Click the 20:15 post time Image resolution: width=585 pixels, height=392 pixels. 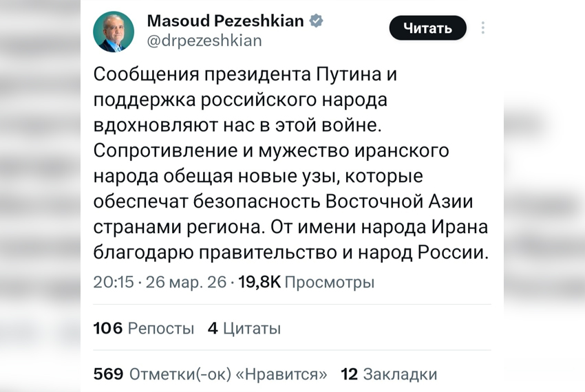[113, 282]
